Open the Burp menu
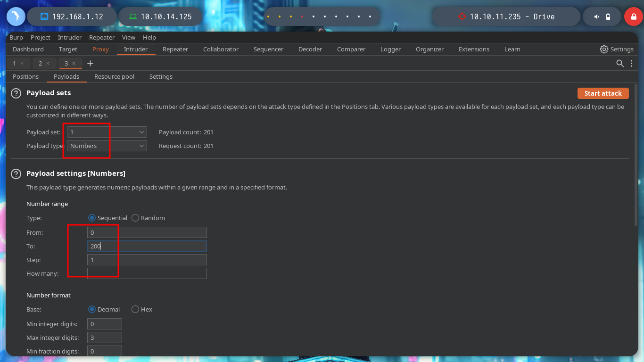The height and width of the screenshot is (362, 644). (16, 37)
